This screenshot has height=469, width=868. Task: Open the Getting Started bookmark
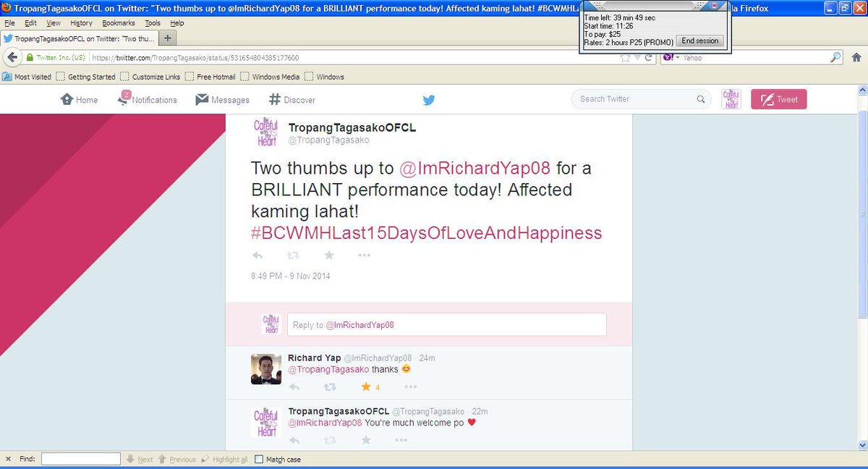point(85,77)
